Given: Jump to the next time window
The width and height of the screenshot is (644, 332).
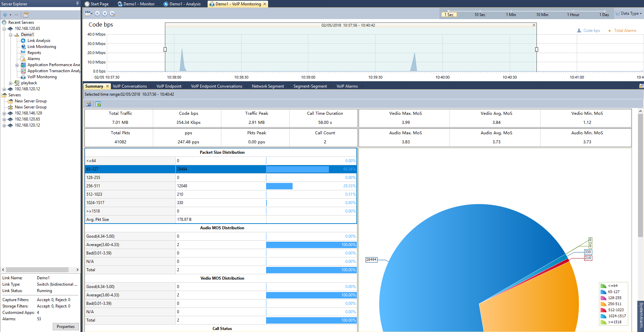Looking at the screenshot, I should (x=105, y=13).
